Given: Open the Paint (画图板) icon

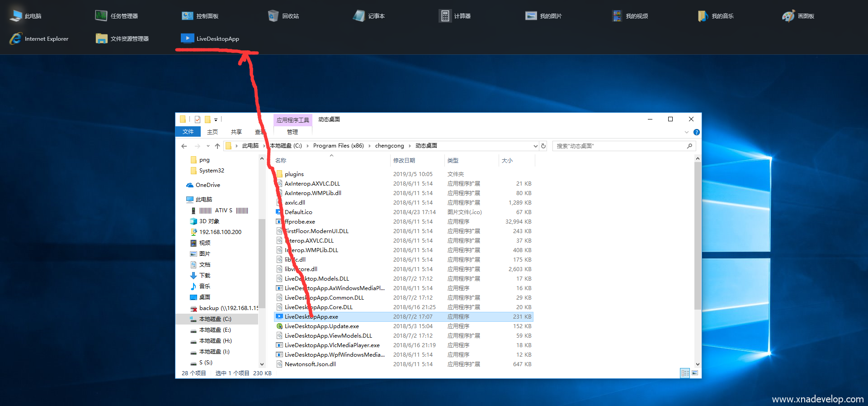Looking at the screenshot, I should pyautogui.click(x=788, y=16).
